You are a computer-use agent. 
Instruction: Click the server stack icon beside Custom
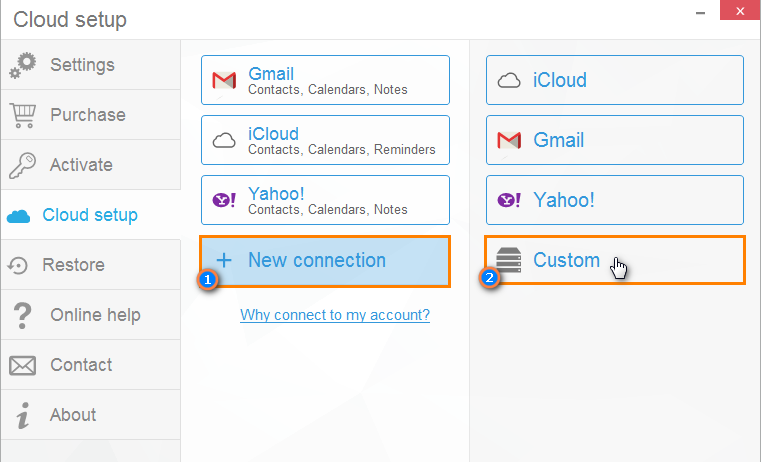[x=509, y=260]
